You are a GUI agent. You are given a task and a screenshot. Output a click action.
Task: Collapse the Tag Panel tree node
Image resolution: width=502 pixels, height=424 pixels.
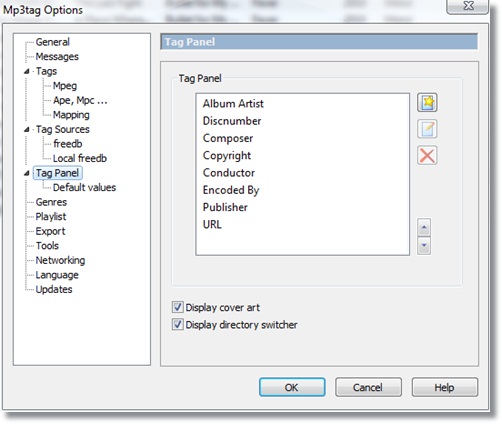tap(27, 173)
